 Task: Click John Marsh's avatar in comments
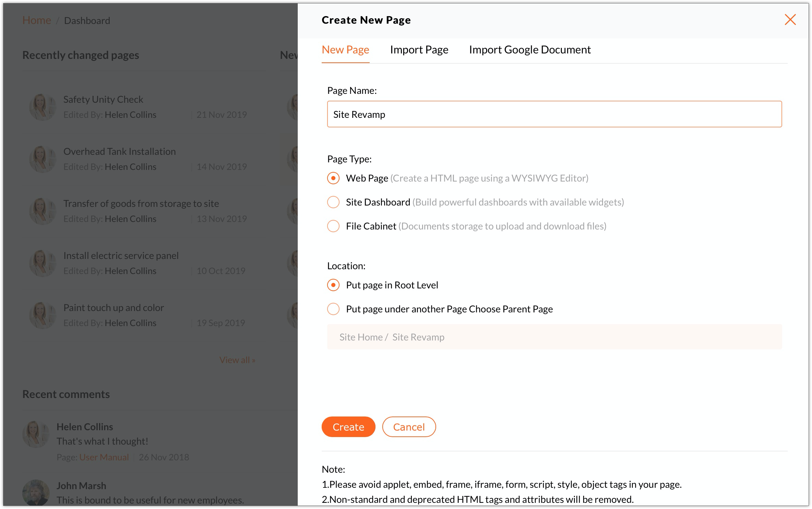click(x=36, y=493)
